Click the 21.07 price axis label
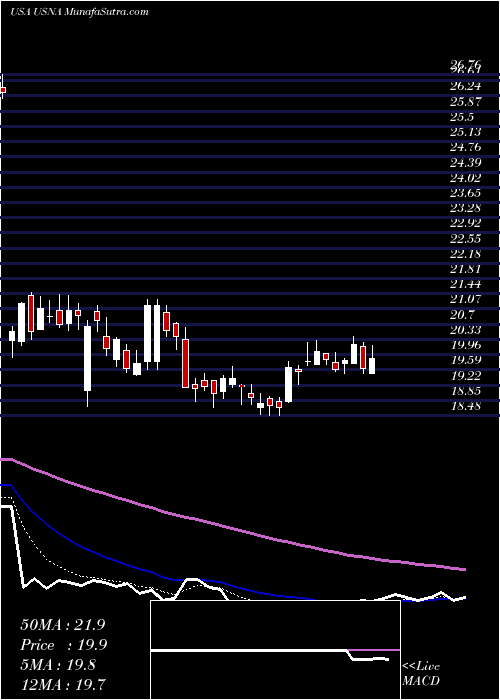500x700 pixels. [465, 300]
